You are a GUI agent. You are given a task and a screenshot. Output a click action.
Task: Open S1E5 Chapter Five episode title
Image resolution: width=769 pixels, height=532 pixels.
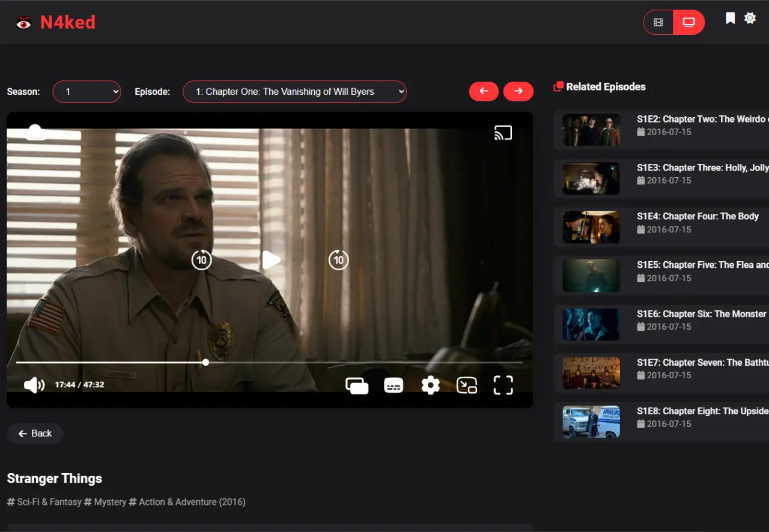(x=702, y=265)
